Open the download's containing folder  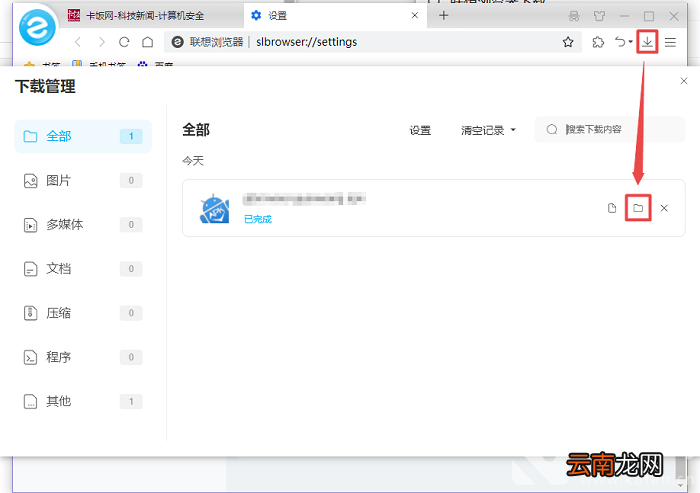pyautogui.click(x=638, y=208)
